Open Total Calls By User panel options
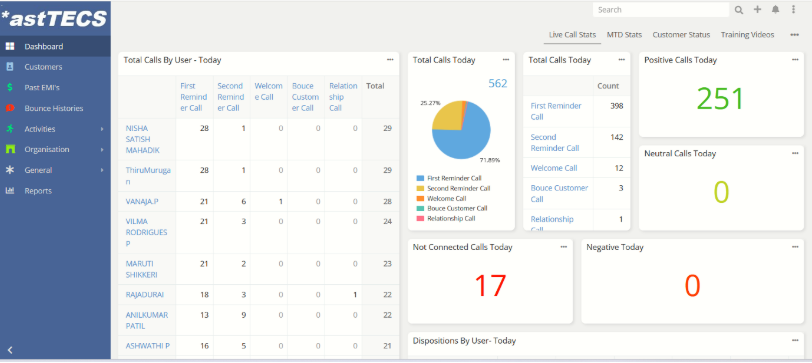812x363 pixels. (390, 60)
